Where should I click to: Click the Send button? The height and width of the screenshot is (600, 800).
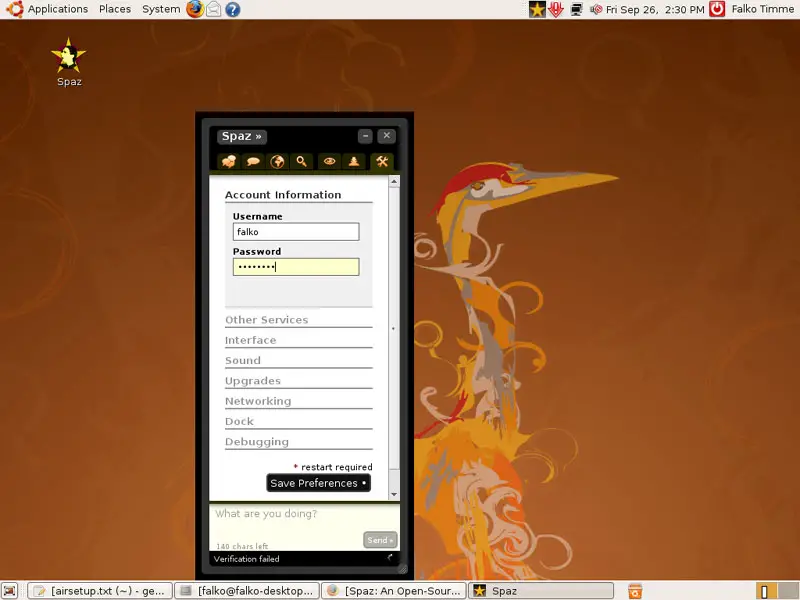[x=380, y=540]
